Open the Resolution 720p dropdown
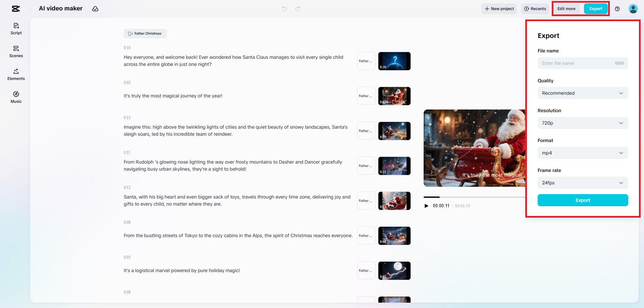This screenshot has width=644, height=308. click(583, 123)
